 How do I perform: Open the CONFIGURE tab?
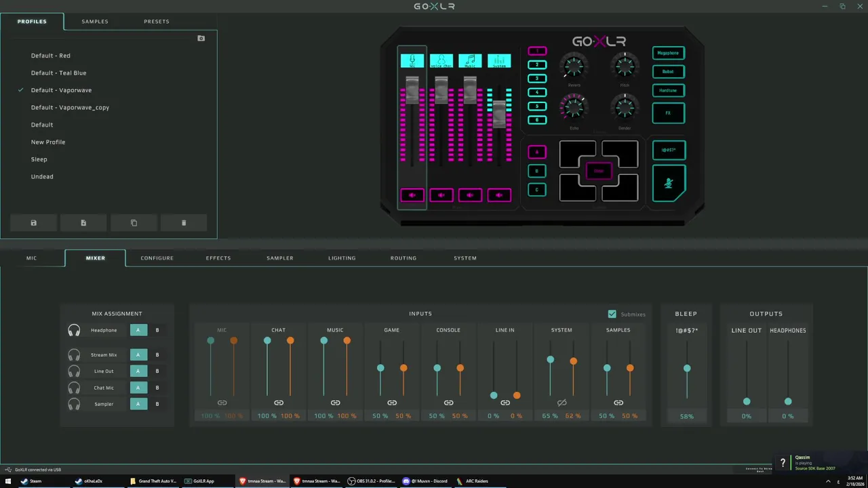pyautogui.click(x=157, y=258)
